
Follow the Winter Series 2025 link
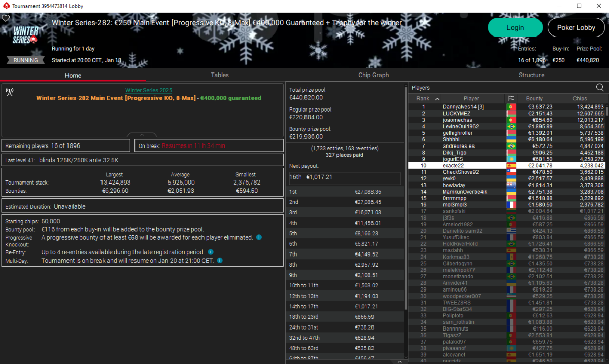(x=149, y=90)
